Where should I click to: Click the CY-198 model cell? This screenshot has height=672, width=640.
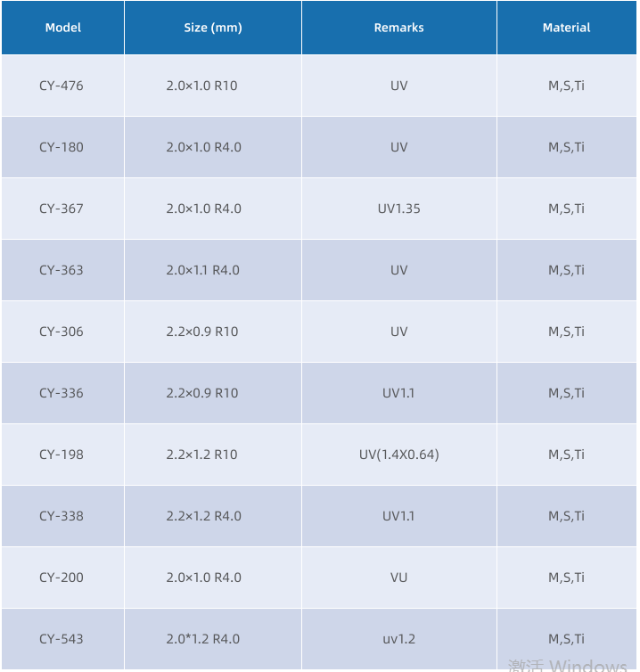[x=62, y=455]
